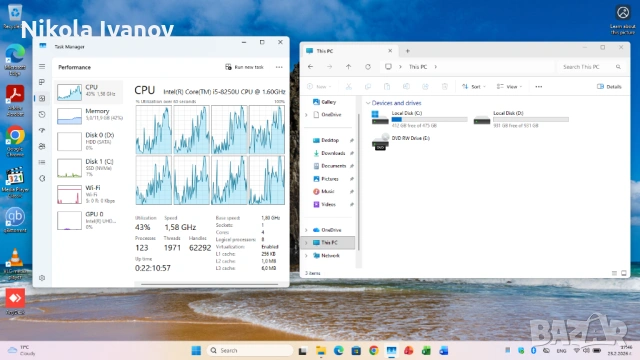
Task: Open Sort dropdown in File Explorer
Action: pos(473,87)
